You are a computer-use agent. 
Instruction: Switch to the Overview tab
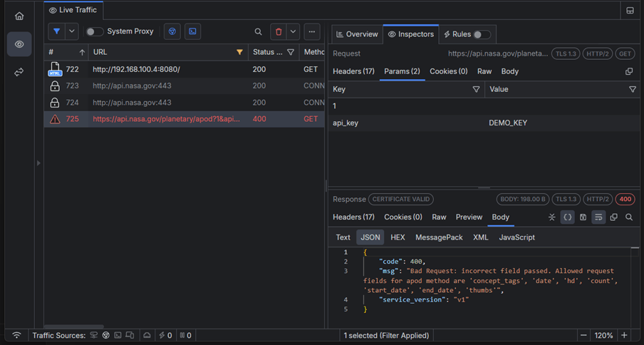(x=357, y=34)
